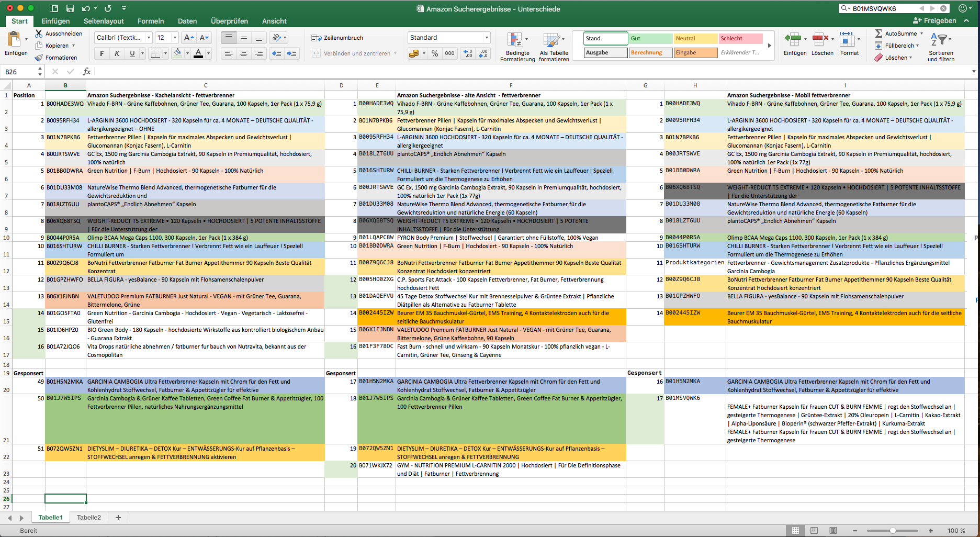Align text left

click(229, 53)
